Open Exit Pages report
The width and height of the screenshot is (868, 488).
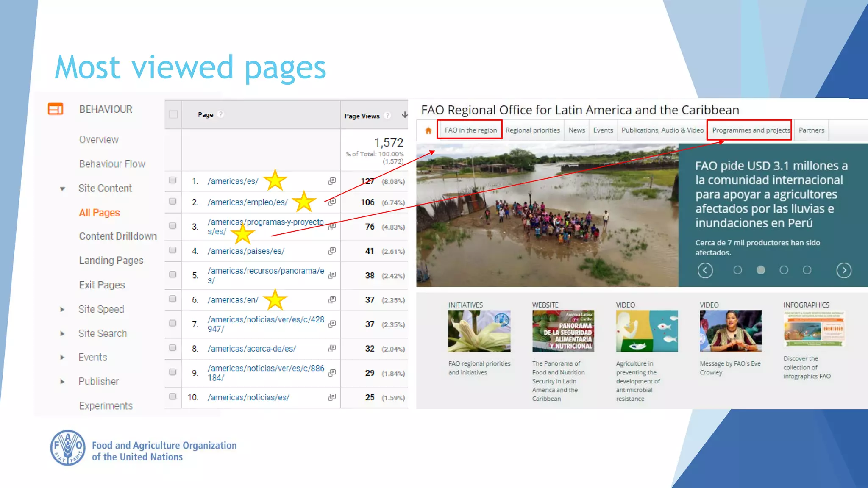click(102, 285)
